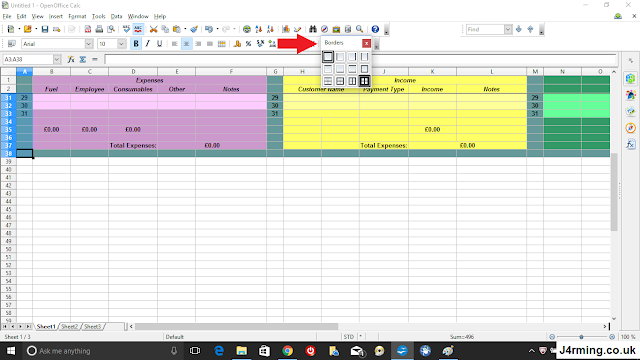The height and width of the screenshot is (360, 640).
Task: Expand the Arial font name dropdown
Action: click(x=89, y=44)
